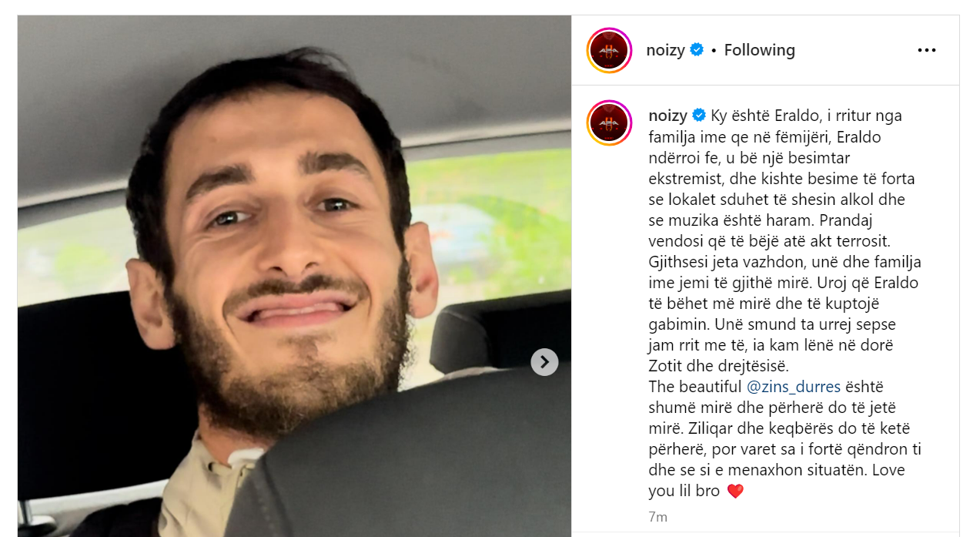This screenshot has width=980, height=537.
Task: Click noizy's profile picture beside the caption
Action: 610,123
